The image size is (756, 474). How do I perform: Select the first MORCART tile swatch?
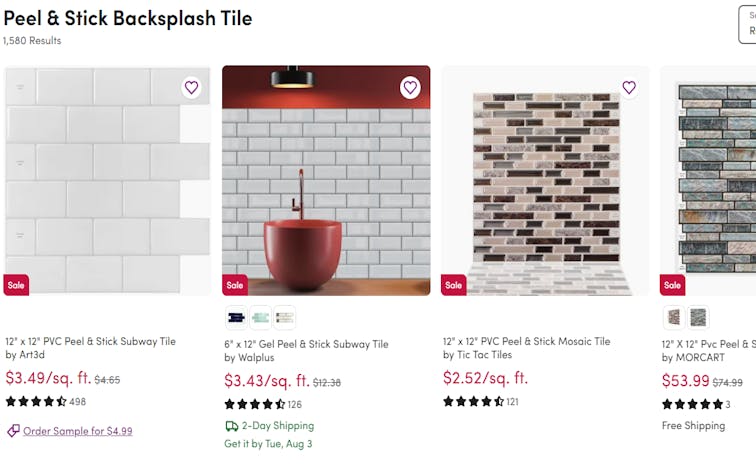[673, 318]
